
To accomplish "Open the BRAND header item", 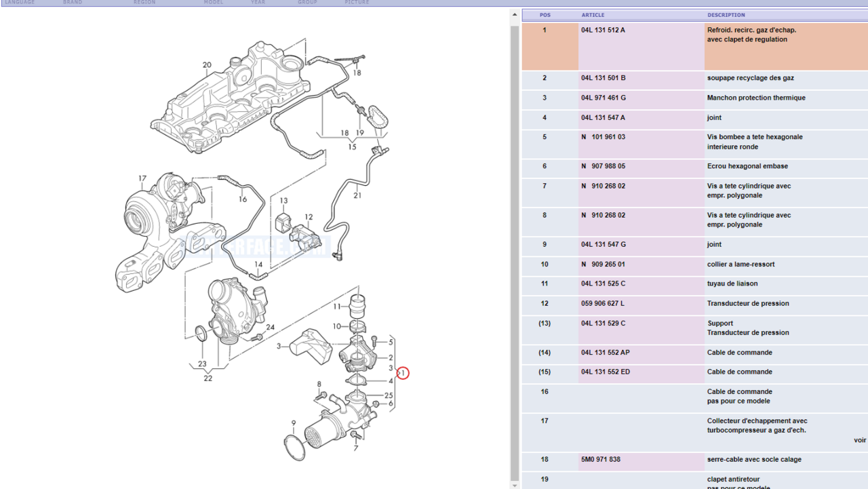I will [x=73, y=3].
